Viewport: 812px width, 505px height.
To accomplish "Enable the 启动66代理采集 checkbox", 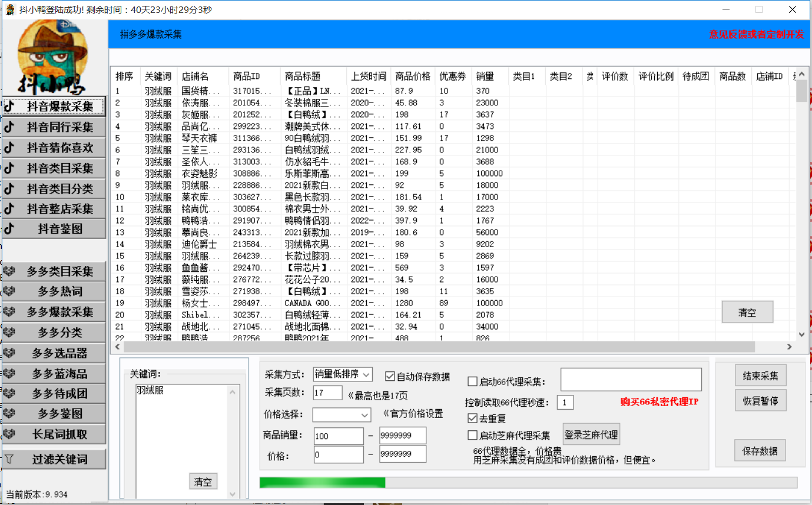I will click(472, 382).
